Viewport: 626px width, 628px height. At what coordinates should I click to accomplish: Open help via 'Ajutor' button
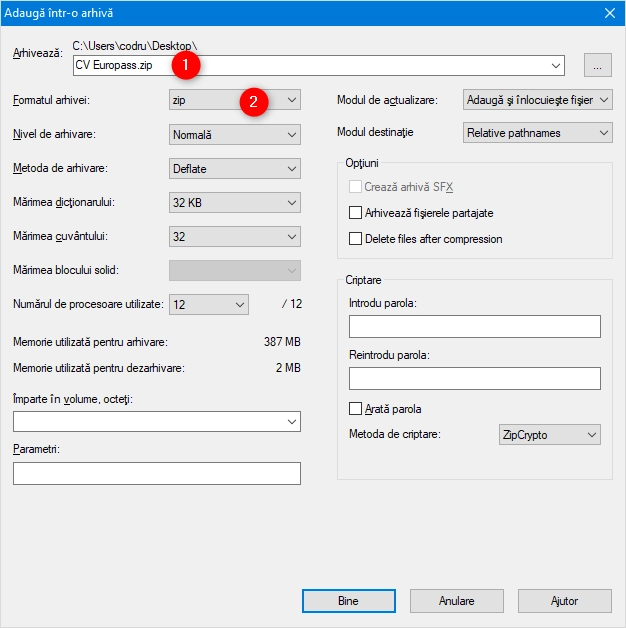565,601
